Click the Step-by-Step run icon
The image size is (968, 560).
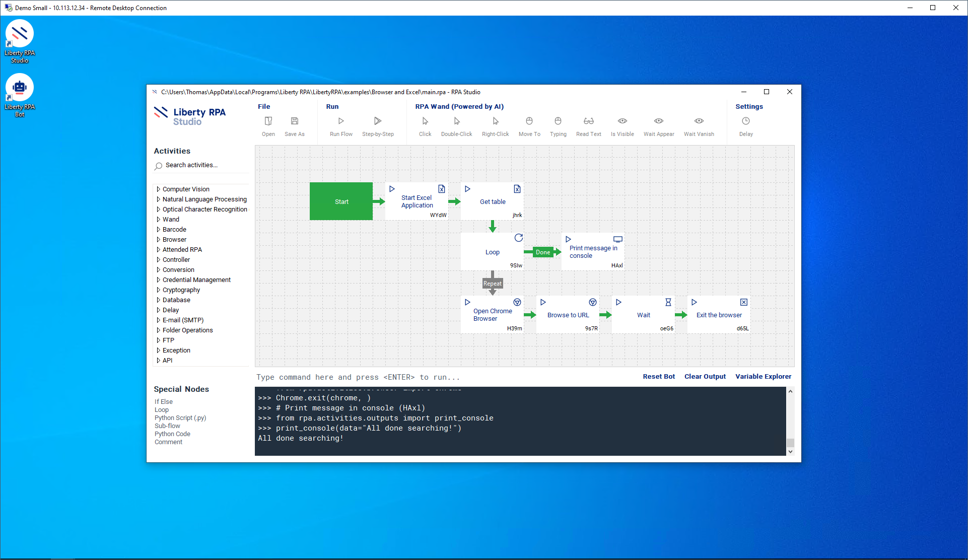pos(378,121)
